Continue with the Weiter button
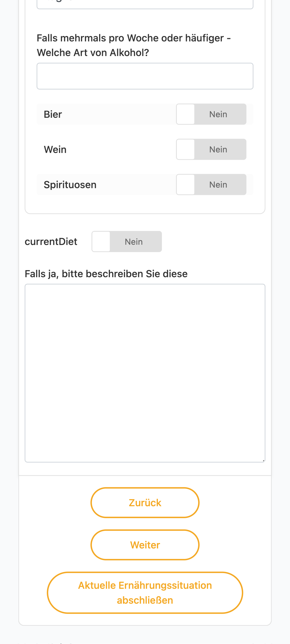This screenshot has height=644, width=290. click(x=145, y=545)
